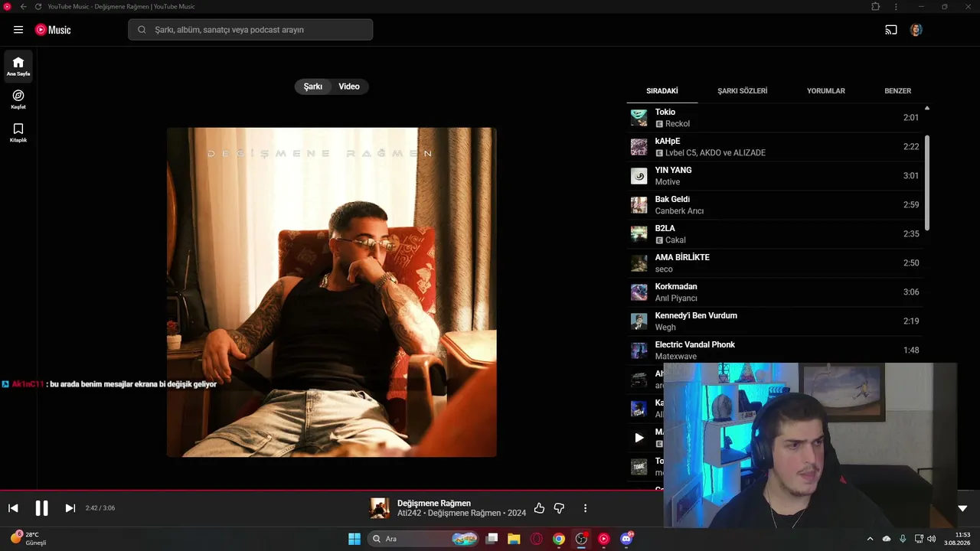Open YouTube Music taskbar icon

click(x=604, y=539)
